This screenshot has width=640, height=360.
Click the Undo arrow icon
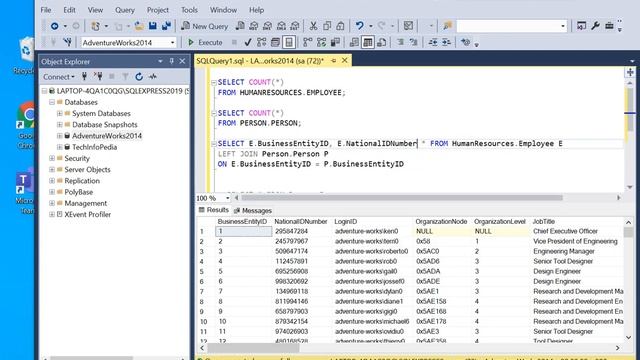[360, 26]
